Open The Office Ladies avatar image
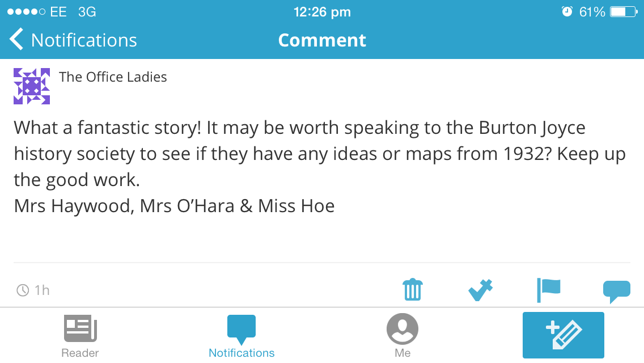 pos(32,86)
